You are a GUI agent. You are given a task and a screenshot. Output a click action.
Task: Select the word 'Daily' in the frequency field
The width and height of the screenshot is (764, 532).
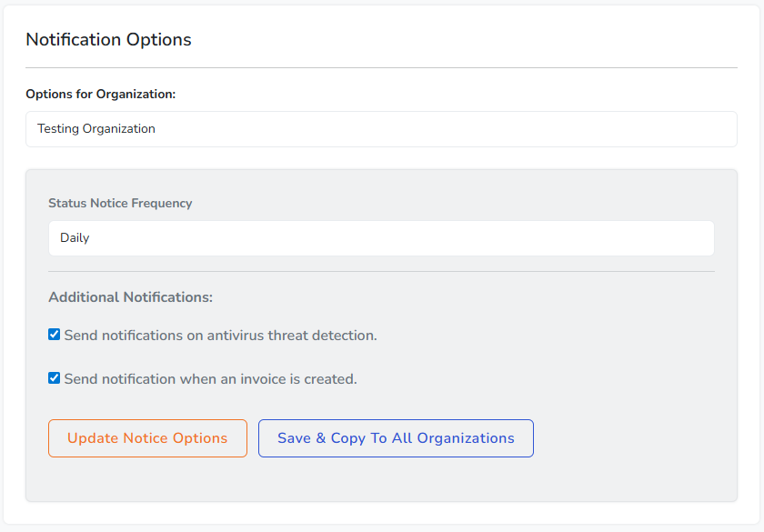click(x=75, y=238)
